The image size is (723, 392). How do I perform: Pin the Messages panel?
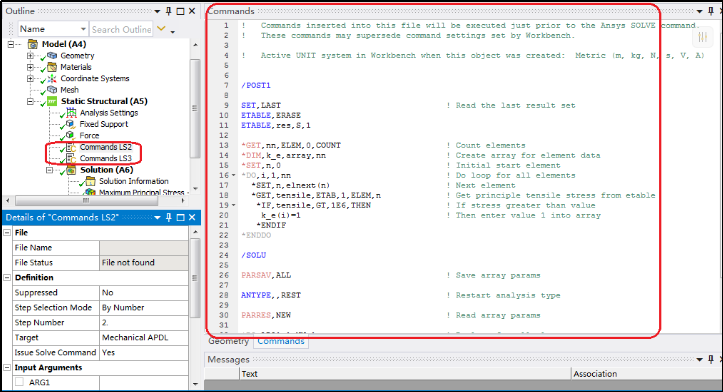(x=711, y=359)
